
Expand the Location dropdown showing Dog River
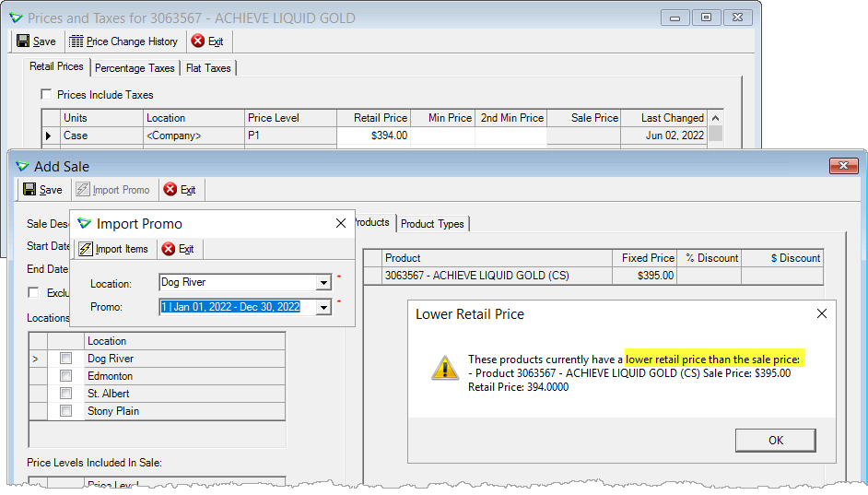click(323, 283)
